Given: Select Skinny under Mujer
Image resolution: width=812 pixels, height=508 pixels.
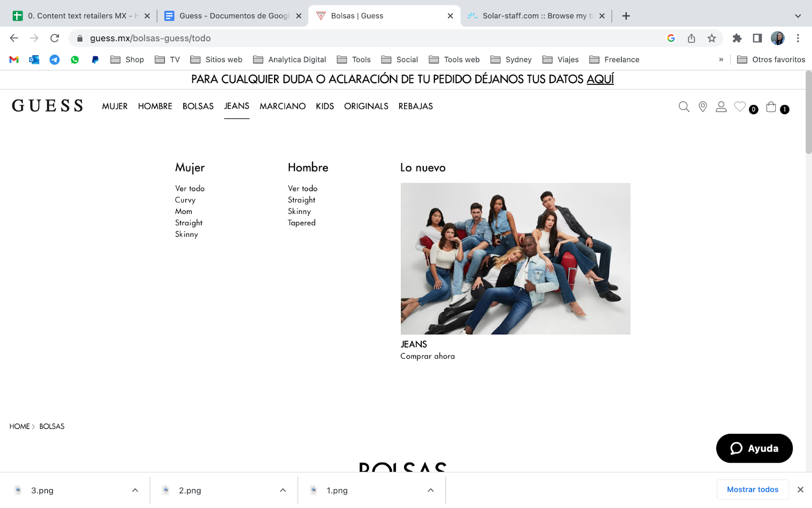Looking at the screenshot, I should pyautogui.click(x=186, y=234).
